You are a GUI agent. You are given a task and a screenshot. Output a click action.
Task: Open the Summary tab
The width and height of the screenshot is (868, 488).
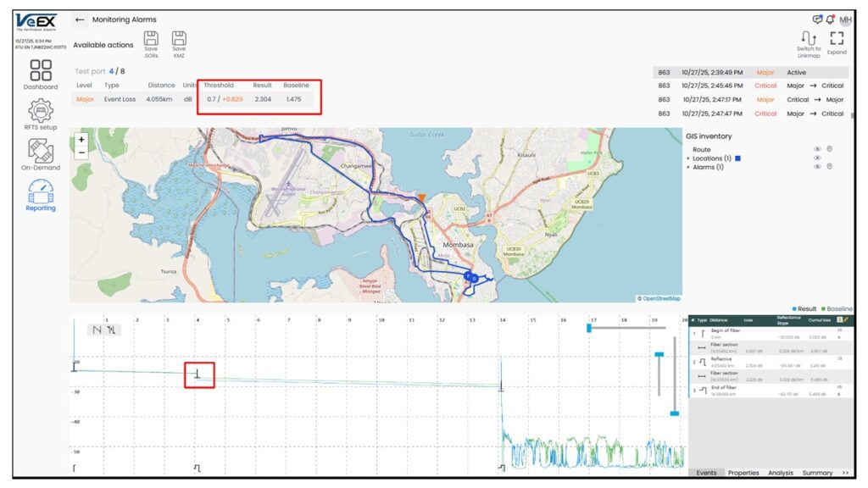point(817,473)
